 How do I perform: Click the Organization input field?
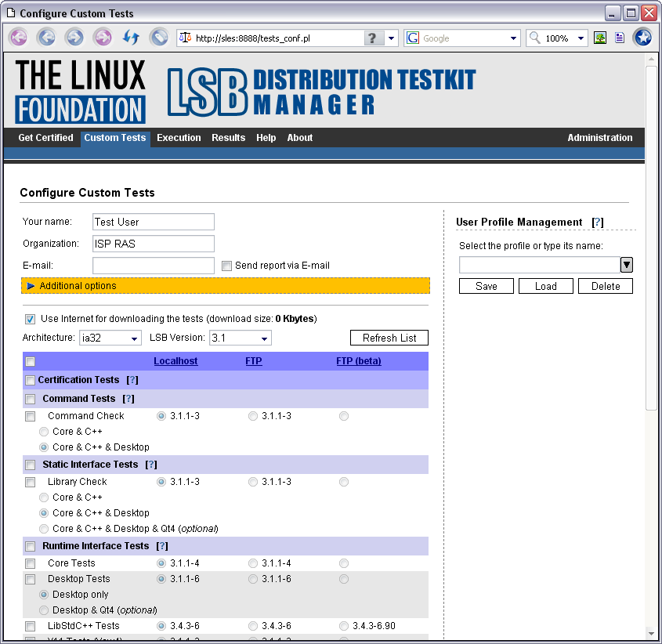[154, 244]
